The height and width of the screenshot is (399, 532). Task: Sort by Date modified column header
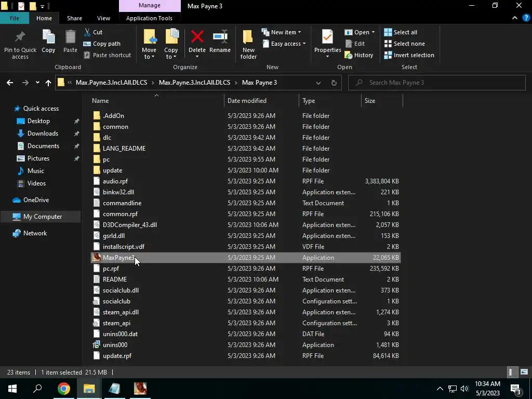coord(247,101)
